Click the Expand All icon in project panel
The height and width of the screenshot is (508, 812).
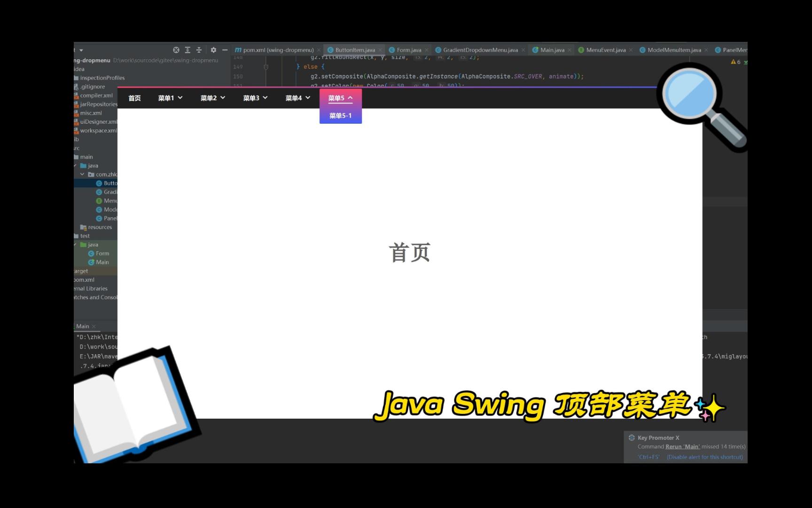pos(187,50)
